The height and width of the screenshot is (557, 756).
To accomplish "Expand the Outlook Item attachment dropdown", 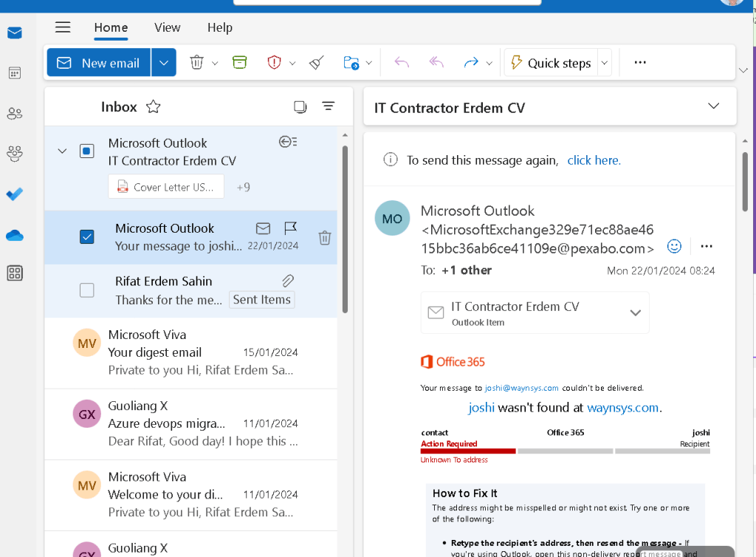I will click(636, 313).
